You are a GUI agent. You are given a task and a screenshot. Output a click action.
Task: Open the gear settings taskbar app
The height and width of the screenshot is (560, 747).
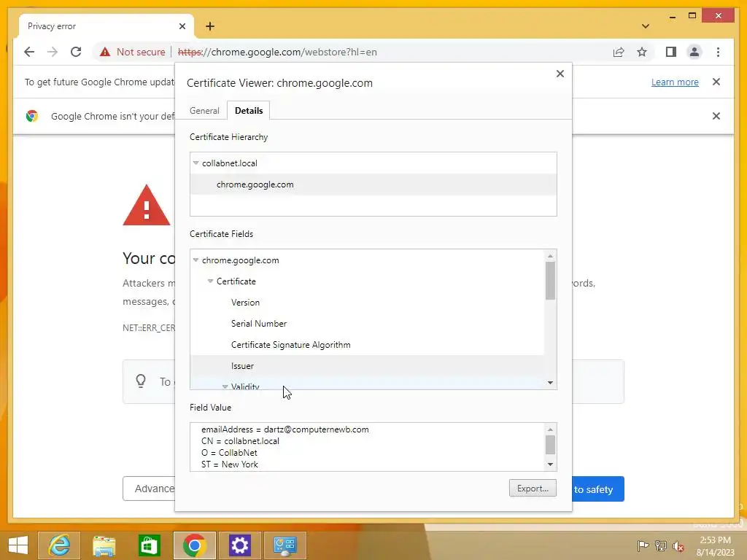[239, 545]
